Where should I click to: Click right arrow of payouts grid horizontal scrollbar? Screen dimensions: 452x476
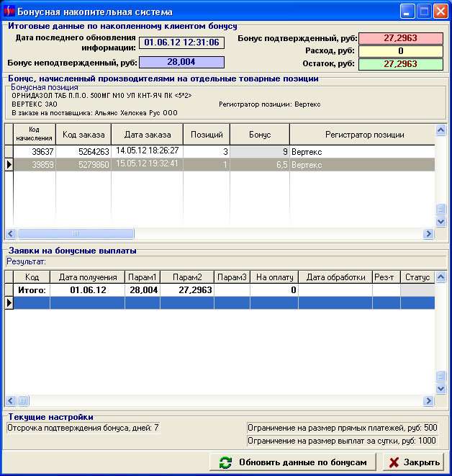coord(429,400)
